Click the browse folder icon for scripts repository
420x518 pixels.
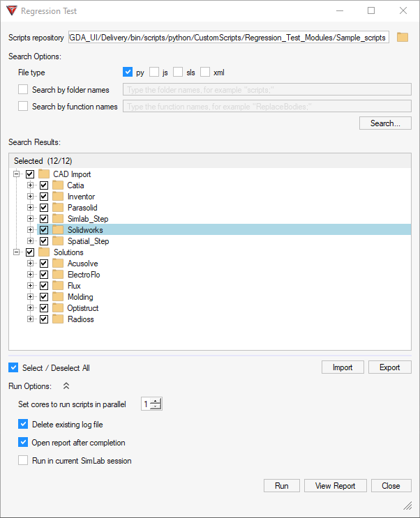403,37
